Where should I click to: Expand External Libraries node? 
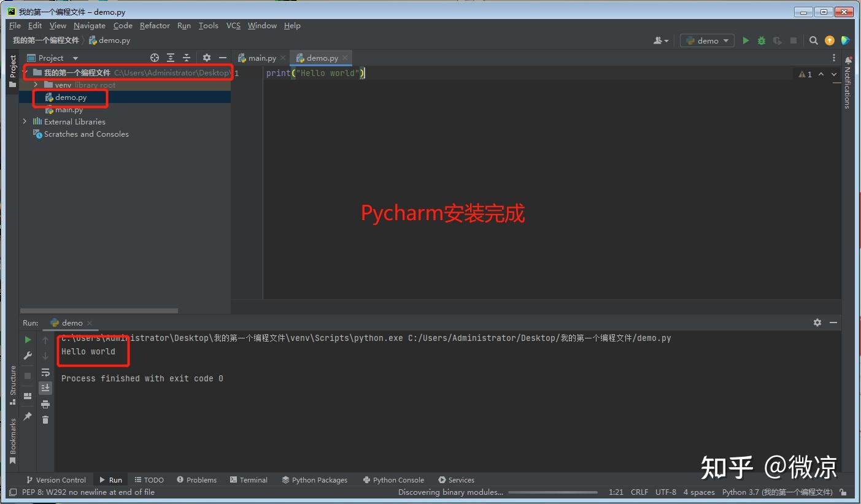(x=25, y=122)
